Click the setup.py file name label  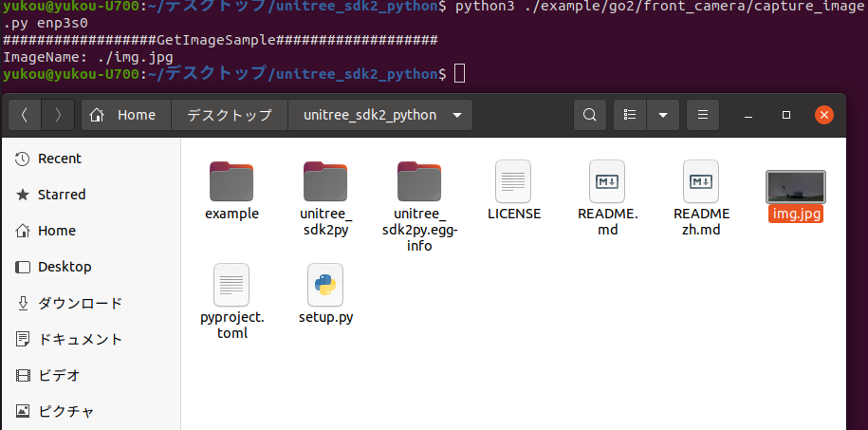[326, 317]
